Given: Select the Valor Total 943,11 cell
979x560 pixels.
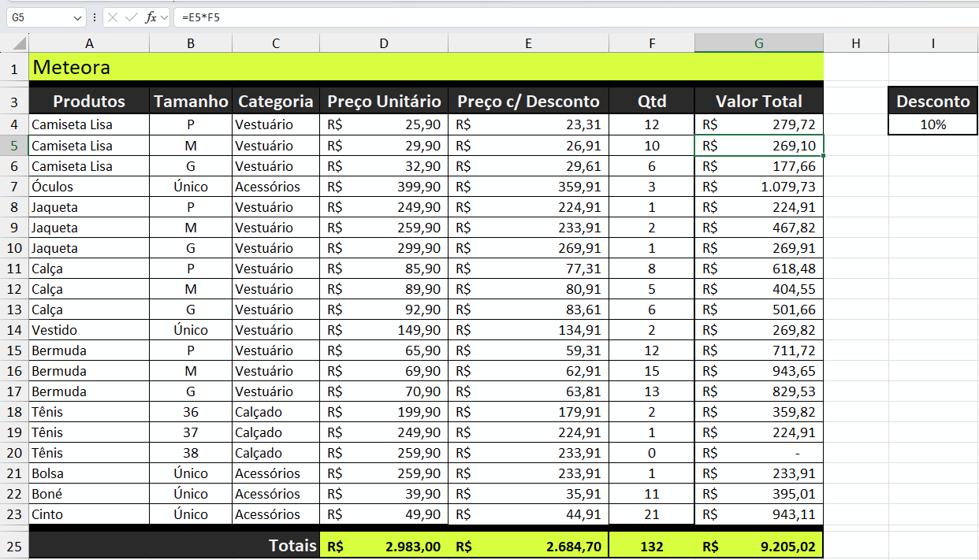Looking at the screenshot, I should (759, 514).
